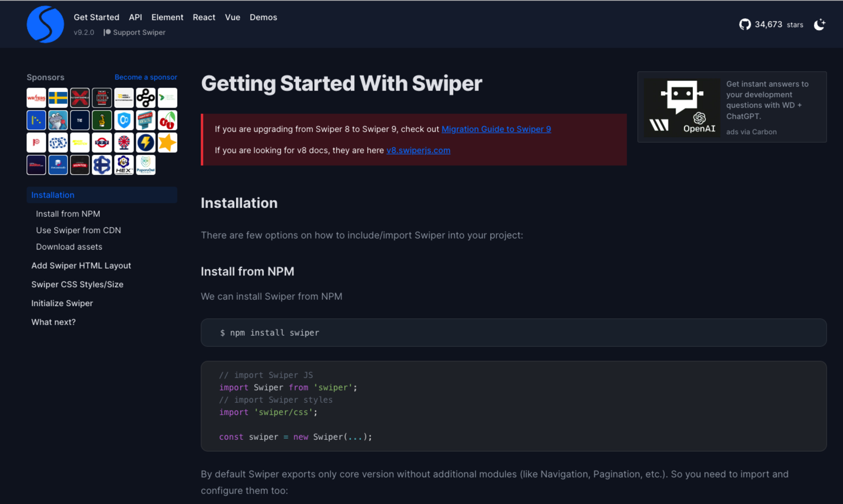Click the Become a sponsor link
The image size is (843, 504).
pyautogui.click(x=146, y=77)
